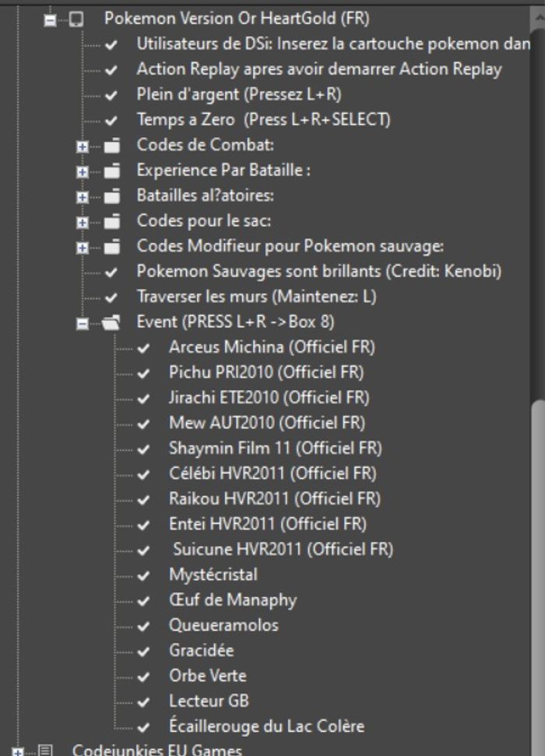Click the list icon beside Codejunkies EU Games
The width and height of the screenshot is (545, 756).
[x=45, y=751]
